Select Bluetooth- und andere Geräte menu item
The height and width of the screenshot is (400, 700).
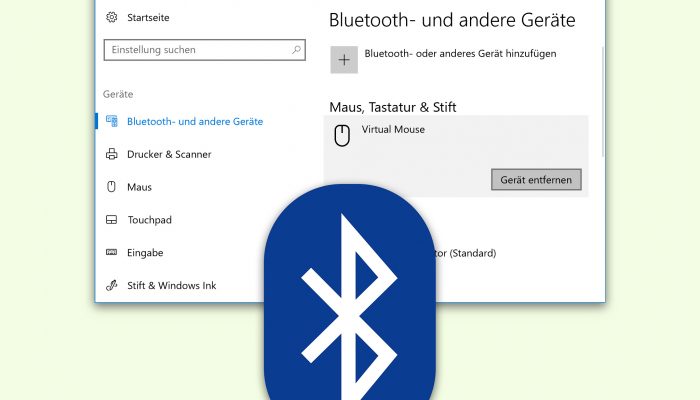pyautogui.click(x=195, y=121)
